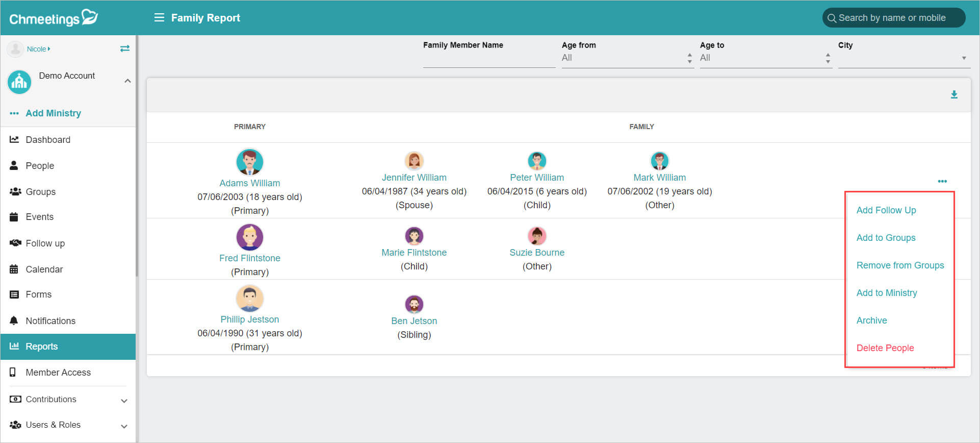This screenshot has height=443, width=980.
Task: Click Peter William's avatar
Action: tap(537, 161)
